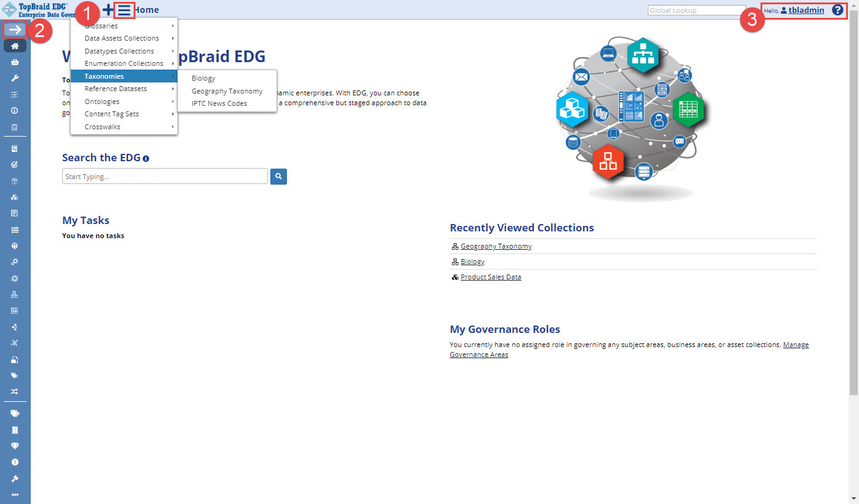Click the search magnifier button
Screen dimensions: 859x504
pos(278,177)
